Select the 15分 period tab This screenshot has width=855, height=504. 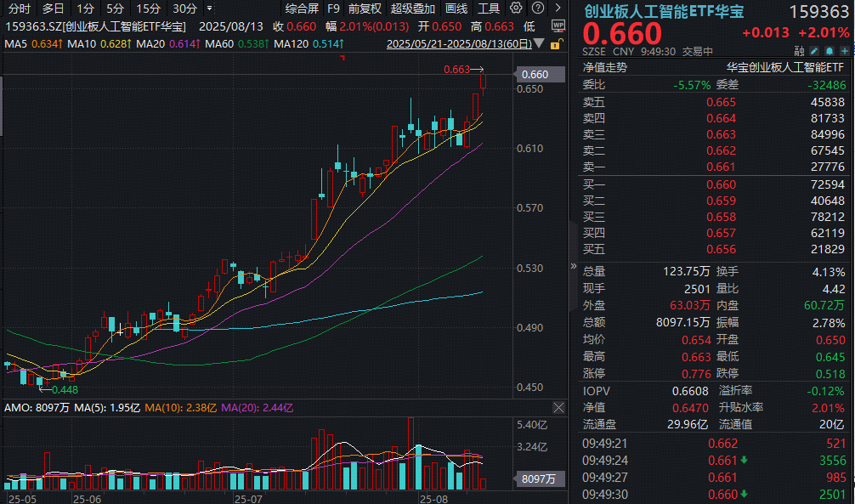(149, 8)
